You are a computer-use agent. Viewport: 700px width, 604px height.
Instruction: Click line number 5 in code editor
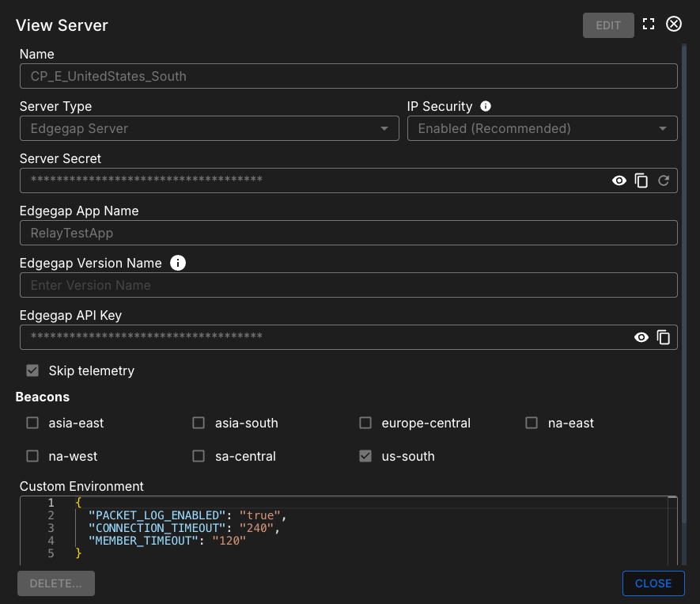pyautogui.click(x=51, y=553)
